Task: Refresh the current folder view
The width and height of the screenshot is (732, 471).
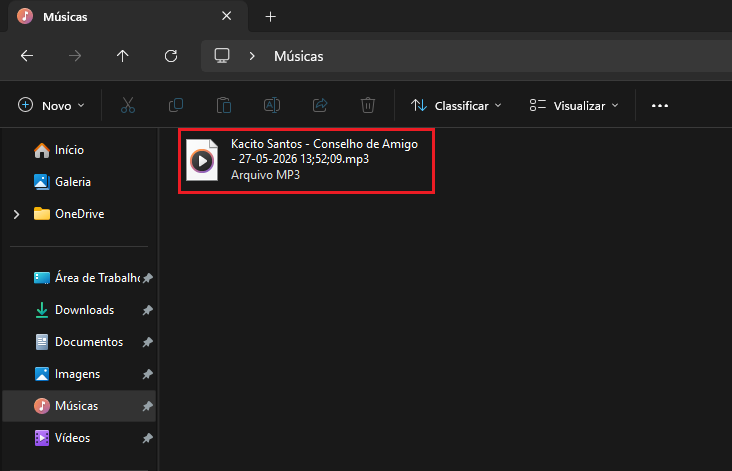Action: (x=171, y=56)
